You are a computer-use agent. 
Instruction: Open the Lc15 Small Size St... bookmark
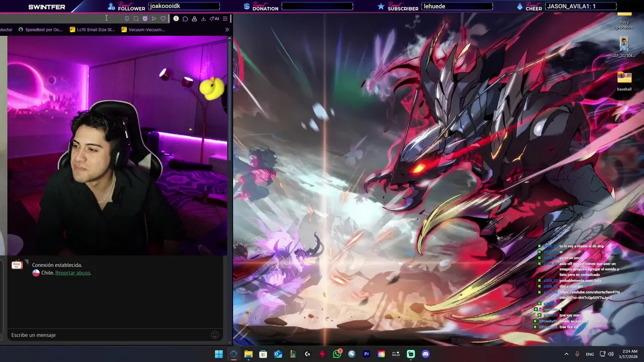[92, 30]
